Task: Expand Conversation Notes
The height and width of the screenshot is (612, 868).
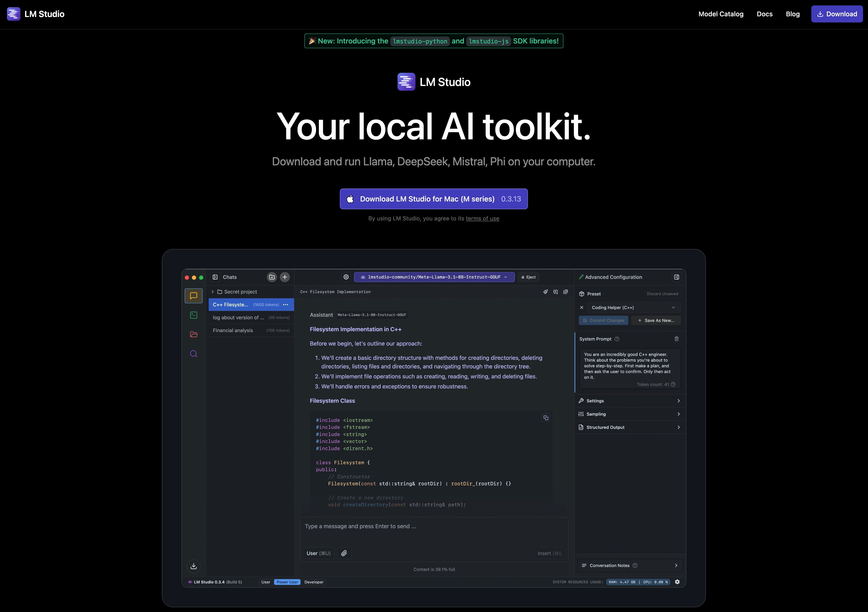Action: click(x=630, y=565)
